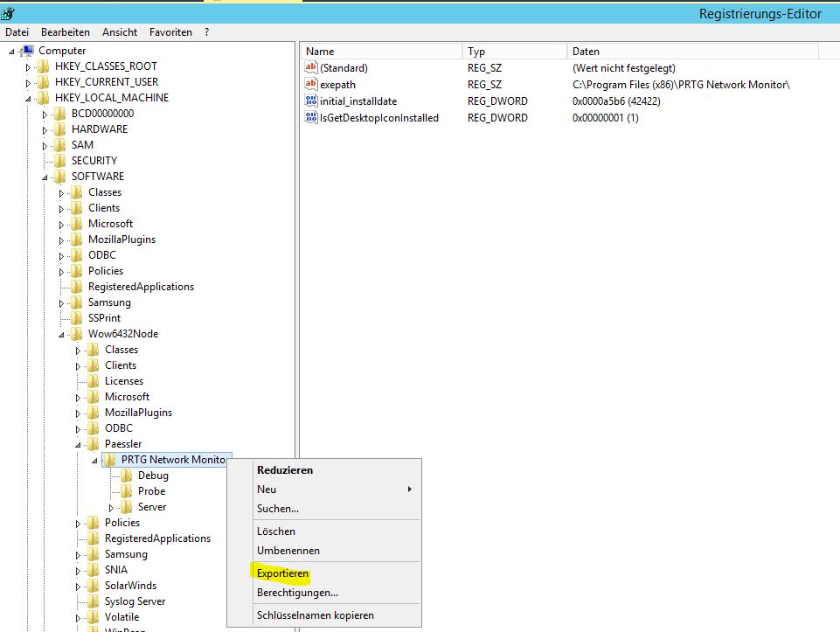This screenshot has width=840, height=632.
Task: Click the Syslog Server folder icon
Action: (x=94, y=601)
